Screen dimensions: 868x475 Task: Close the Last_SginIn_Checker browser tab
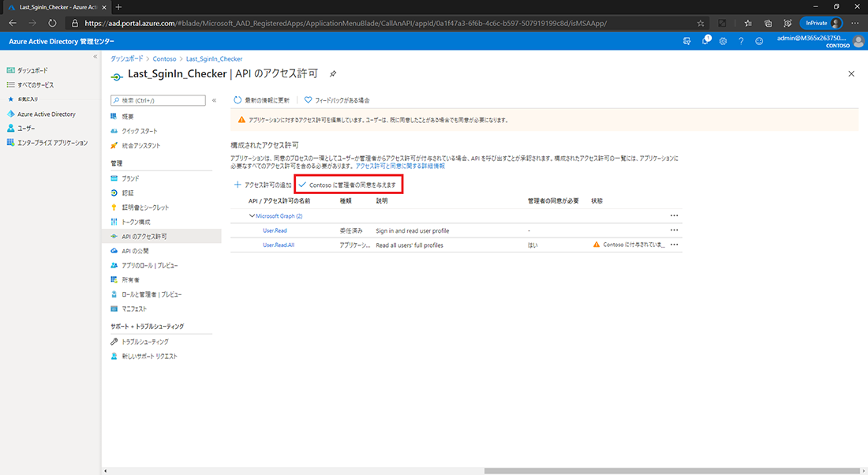(104, 7)
